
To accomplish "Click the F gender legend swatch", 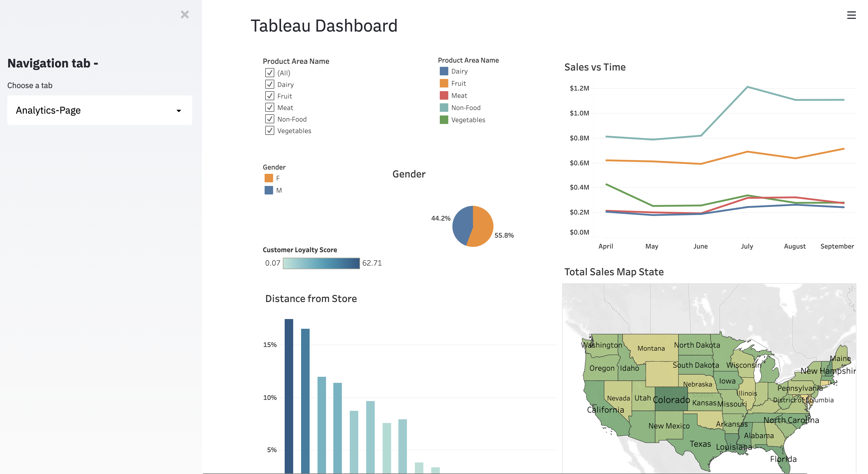I will 269,178.
